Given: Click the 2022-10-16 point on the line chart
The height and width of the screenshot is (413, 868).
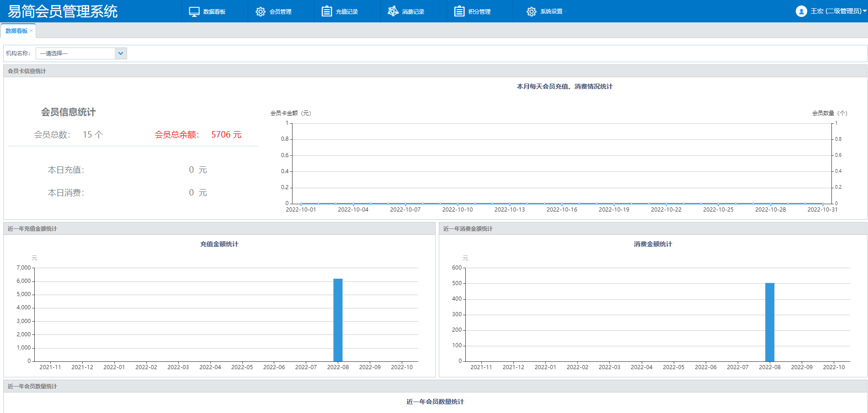Looking at the screenshot, I should click(x=562, y=204).
